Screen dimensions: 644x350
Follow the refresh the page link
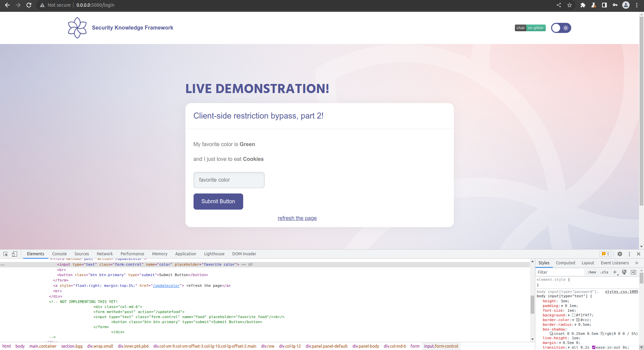coord(297,218)
